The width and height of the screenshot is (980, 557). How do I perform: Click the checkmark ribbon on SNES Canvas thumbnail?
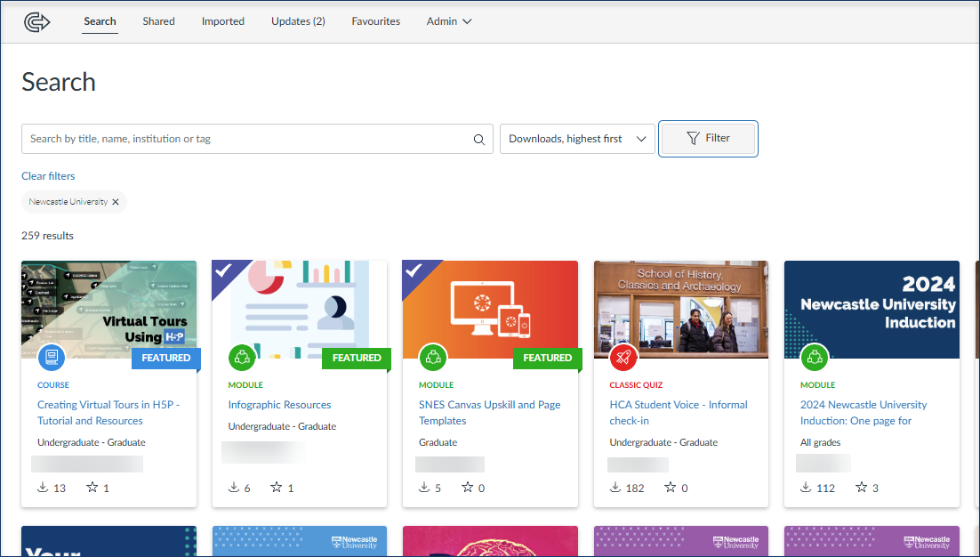click(x=415, y=272)
